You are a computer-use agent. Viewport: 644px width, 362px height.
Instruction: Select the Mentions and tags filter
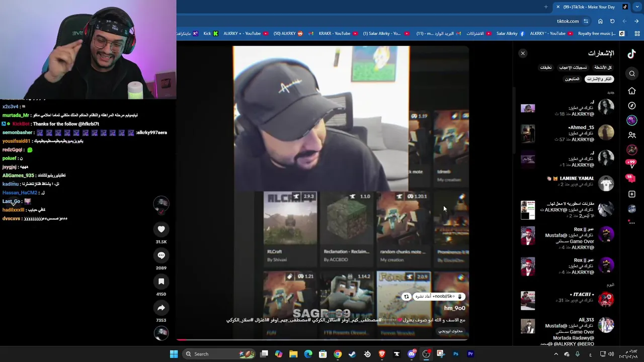(600, 79)
